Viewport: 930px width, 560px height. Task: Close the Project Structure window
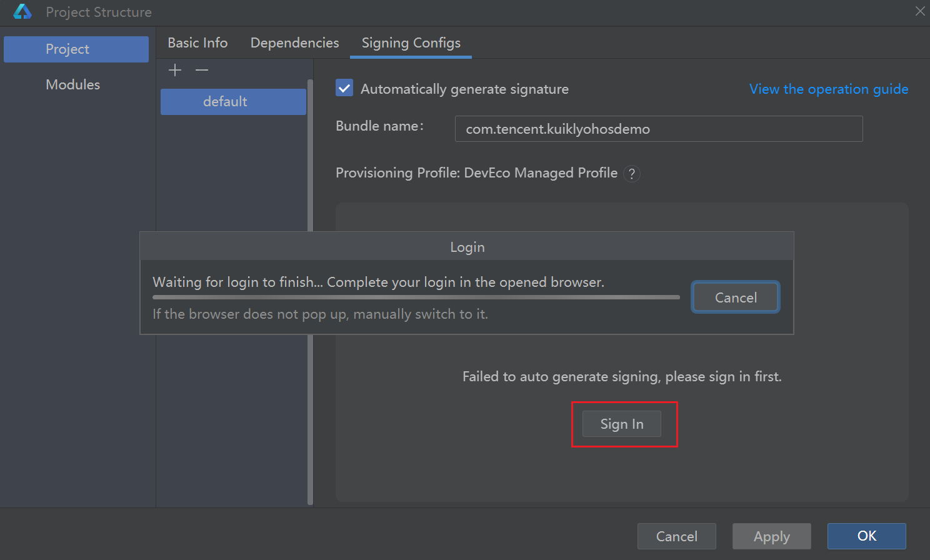(x=920, y=11)
